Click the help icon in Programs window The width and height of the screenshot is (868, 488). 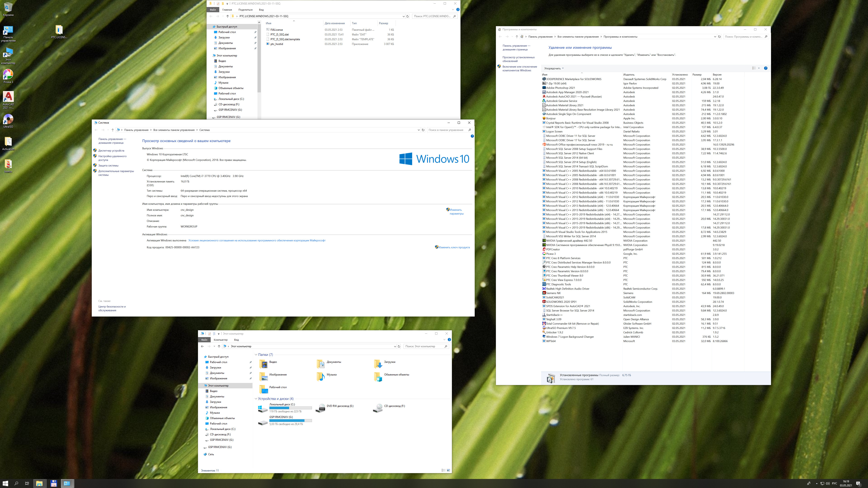[766, 68]
